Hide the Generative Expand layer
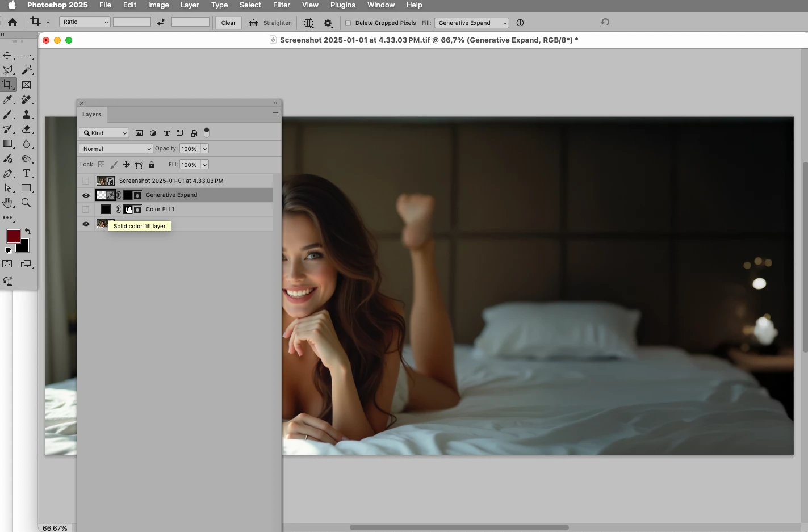The width and height of the screenshot is (808, 532). coord(86,195)
